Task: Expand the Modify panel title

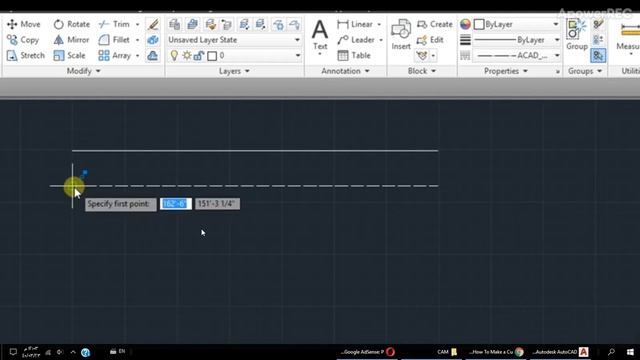Action: [x=83, y=71]
